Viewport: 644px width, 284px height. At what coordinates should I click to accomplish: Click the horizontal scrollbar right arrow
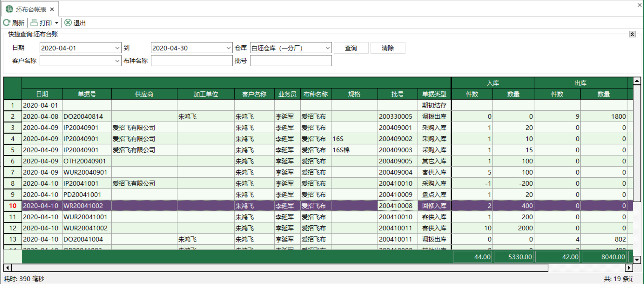coord(629,268)
